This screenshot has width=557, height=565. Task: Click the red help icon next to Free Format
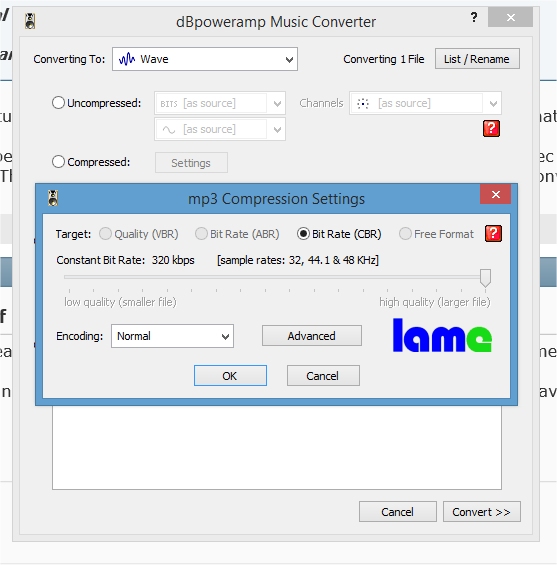[493, 233]
